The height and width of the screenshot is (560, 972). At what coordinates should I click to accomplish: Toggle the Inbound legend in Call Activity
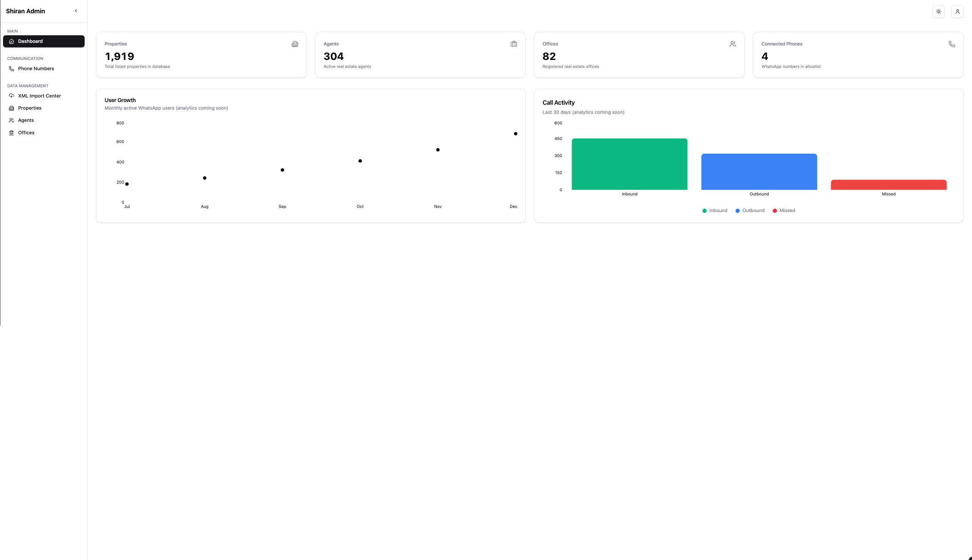pyautogui.click(x=714, y=211)
